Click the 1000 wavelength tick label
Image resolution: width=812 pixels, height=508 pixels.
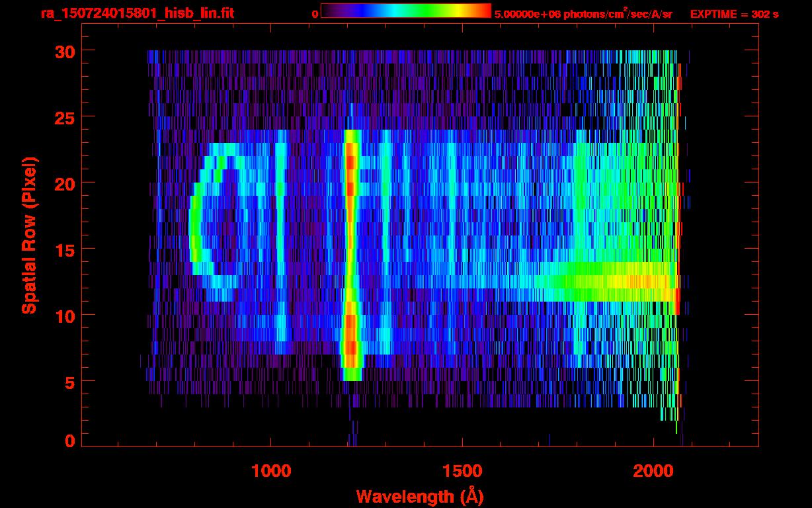point(271,471)
